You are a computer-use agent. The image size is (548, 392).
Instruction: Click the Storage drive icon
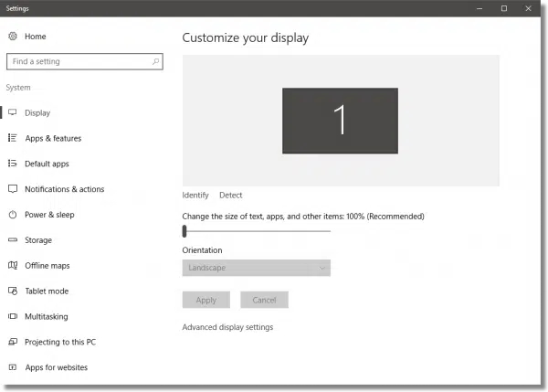(13, 240)
